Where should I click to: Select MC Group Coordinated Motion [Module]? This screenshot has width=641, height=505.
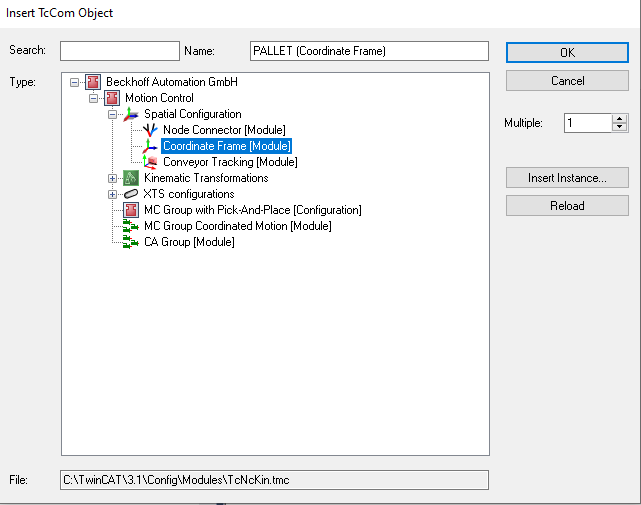(x=238, y=226)
